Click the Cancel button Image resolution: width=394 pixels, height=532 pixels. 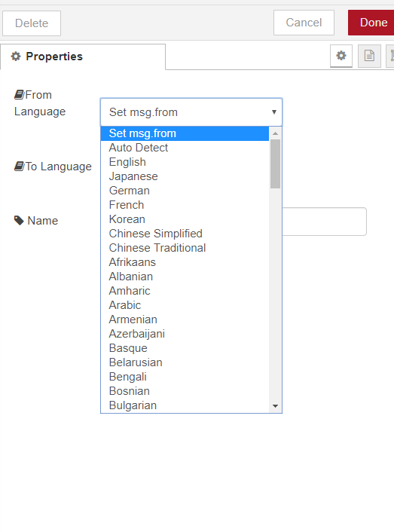pyautogui.click(x=304, y=23)
